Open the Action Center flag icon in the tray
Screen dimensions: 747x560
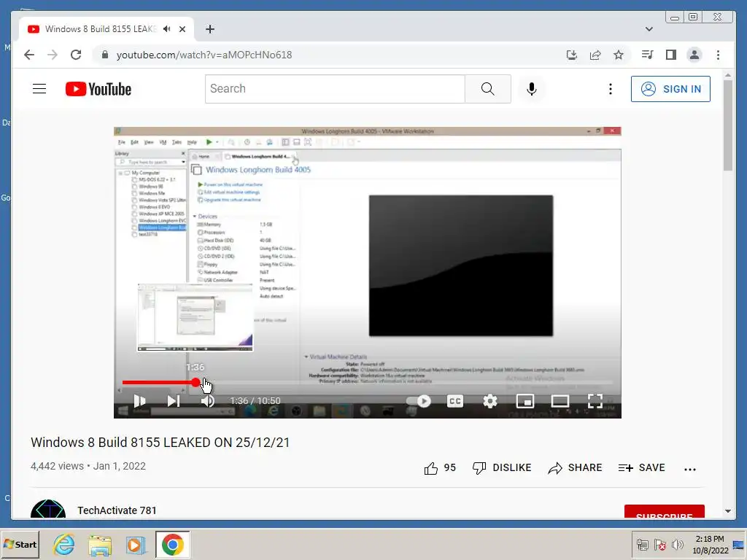click(659, 544)
